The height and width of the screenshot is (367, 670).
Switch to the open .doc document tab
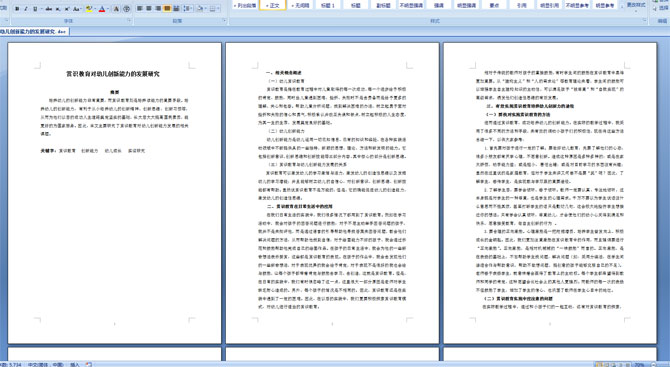34,31
